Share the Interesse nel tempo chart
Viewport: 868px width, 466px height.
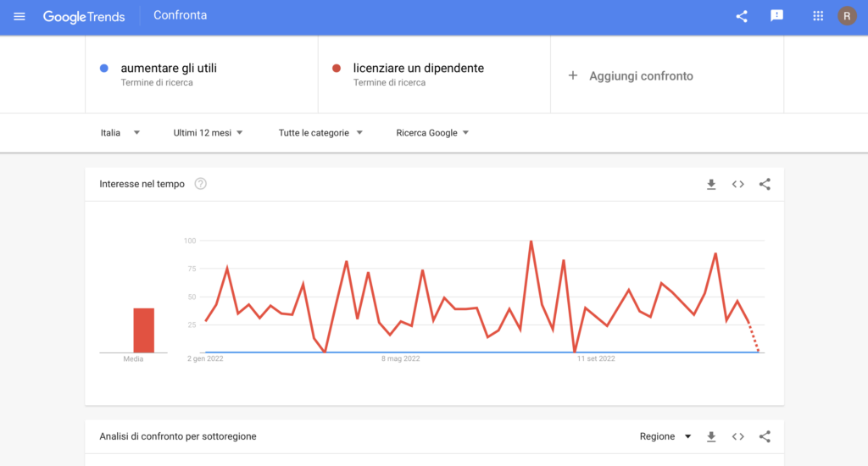point(765,184)
